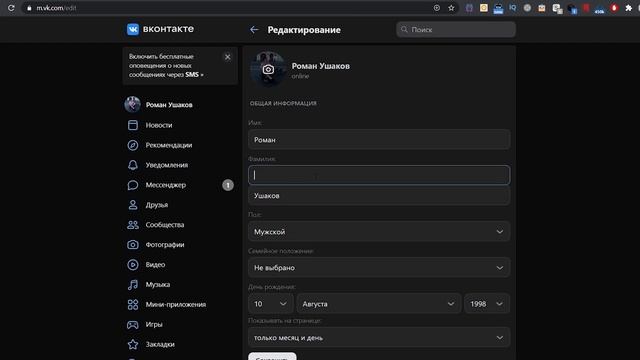
Task: Click the Мессенджер chat bubble icon
Action: [x=133, y=185]
